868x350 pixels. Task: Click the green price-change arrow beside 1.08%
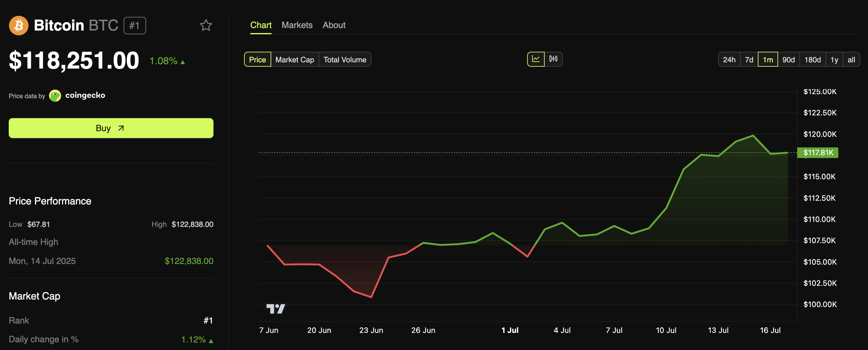click(183, 62)
